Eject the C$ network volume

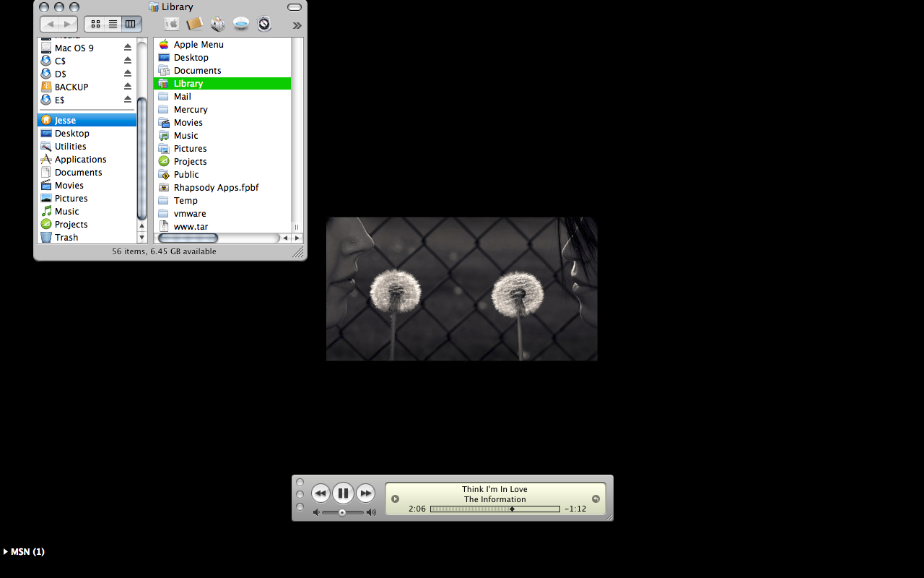coord(128,61)
